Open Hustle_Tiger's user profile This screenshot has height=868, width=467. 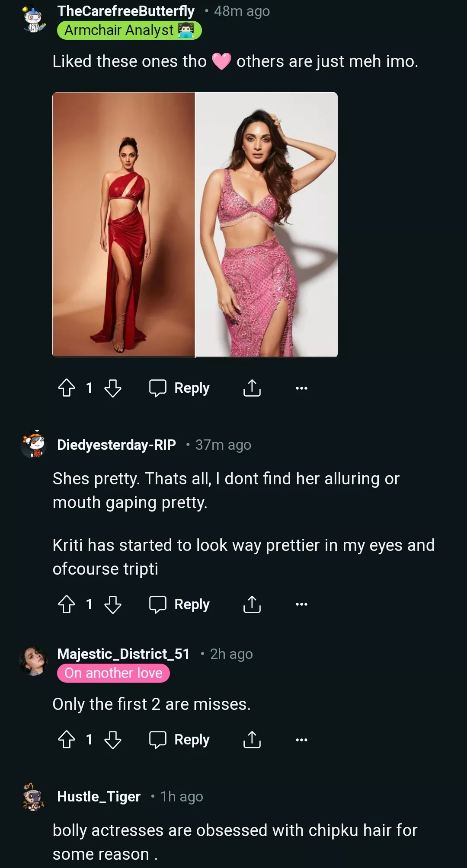[x=99, y=796]
